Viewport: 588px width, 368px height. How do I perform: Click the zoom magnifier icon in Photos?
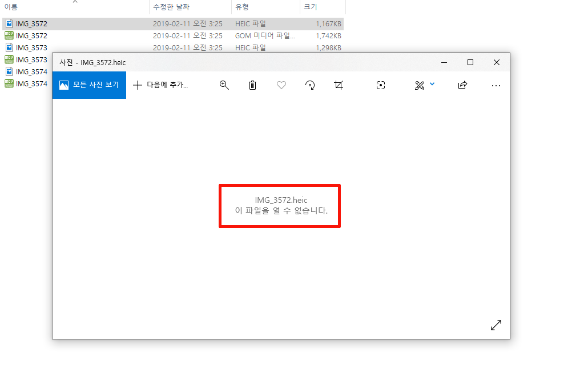pyautogui.click(x=224, y=85)
